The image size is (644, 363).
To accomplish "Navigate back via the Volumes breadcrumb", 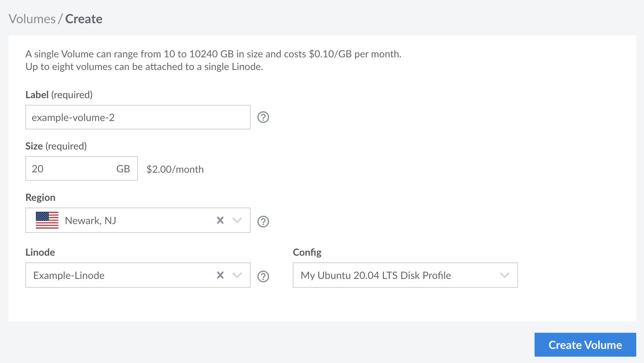I will [32, 19].
